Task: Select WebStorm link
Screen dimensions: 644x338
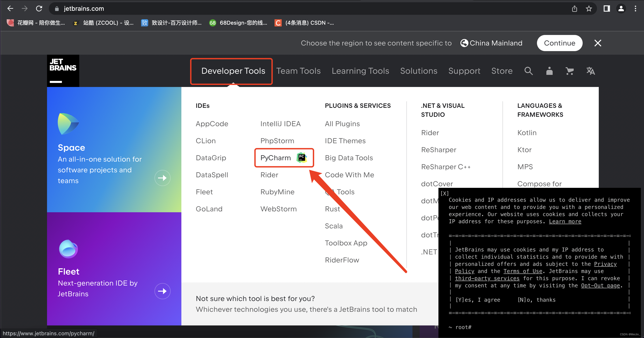Action: pyautogui.click(x=279, y=209)
